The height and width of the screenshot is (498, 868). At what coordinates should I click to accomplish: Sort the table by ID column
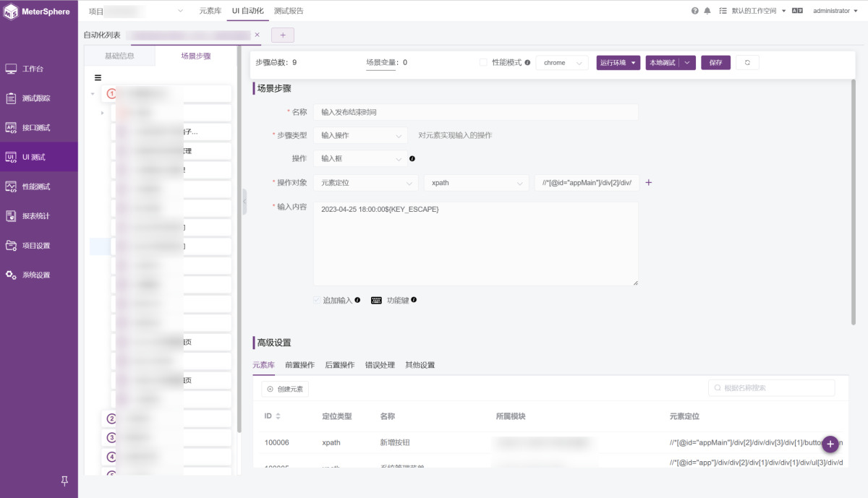(x=278, y=416)
